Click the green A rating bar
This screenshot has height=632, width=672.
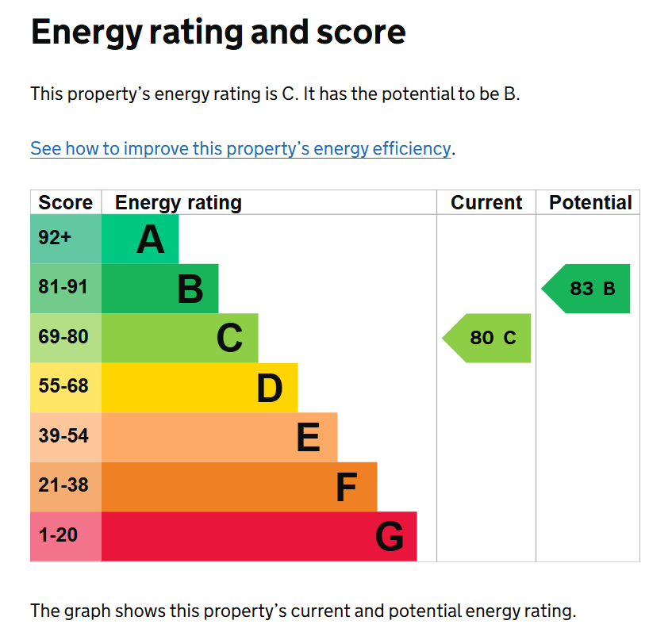[x=140, y=239]
